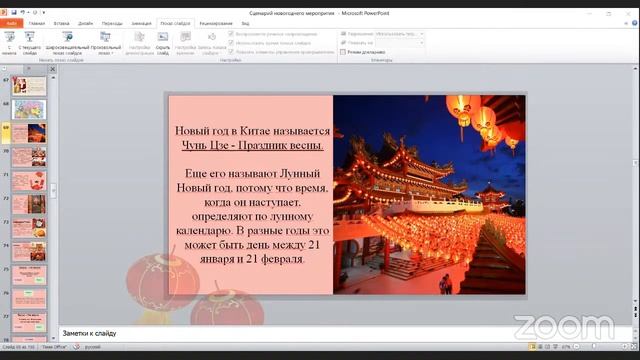Viewport: 640px width, 360px height.
Task: Click the up arrow of the thumbnail pane scrollbar
Action: point(53,78)
